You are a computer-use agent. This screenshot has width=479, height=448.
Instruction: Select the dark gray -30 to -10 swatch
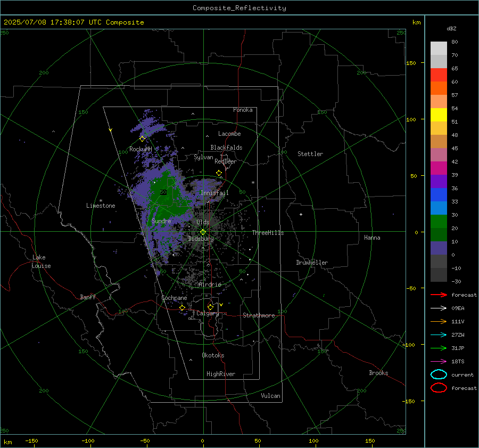[439, 275]
